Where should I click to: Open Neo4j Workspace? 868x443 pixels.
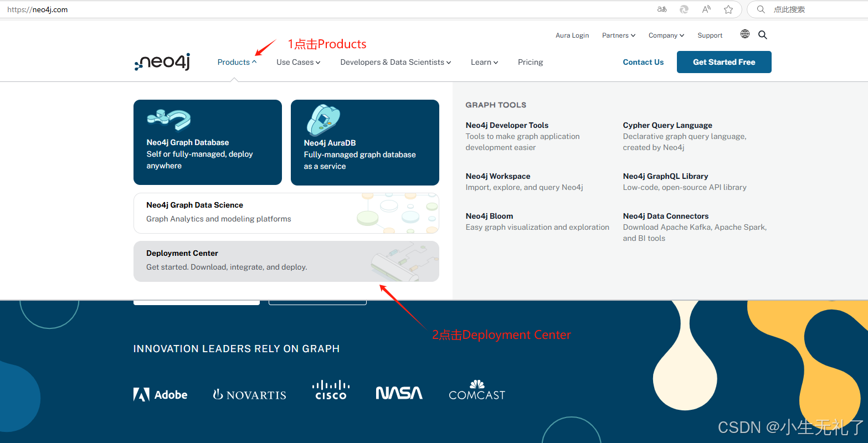coord(498,176)
